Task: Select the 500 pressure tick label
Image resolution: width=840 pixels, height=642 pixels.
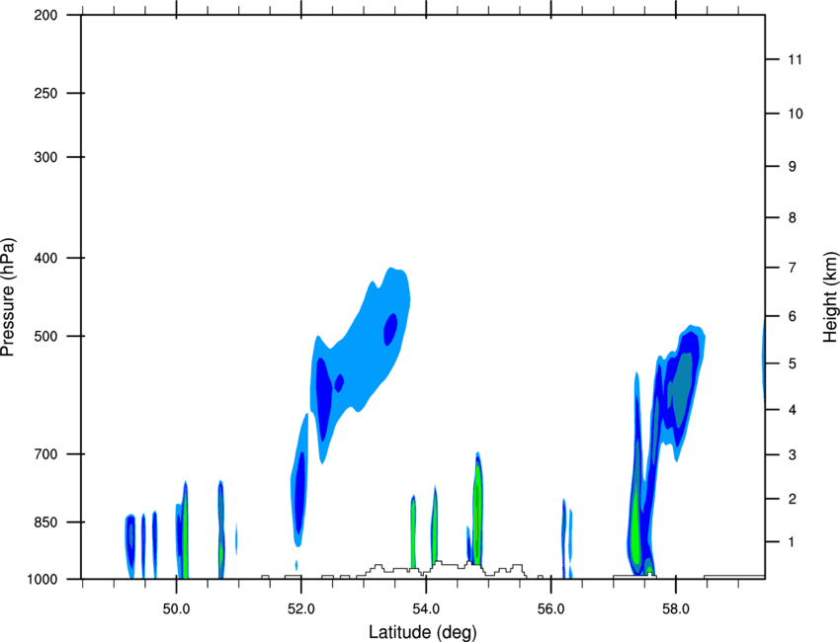Action: pyautogui.click(x=45, y=336)
